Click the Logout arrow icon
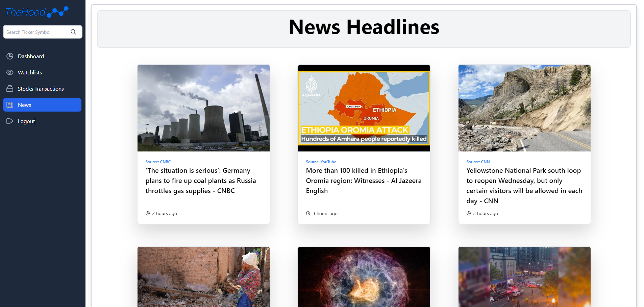 click(10, 121)
